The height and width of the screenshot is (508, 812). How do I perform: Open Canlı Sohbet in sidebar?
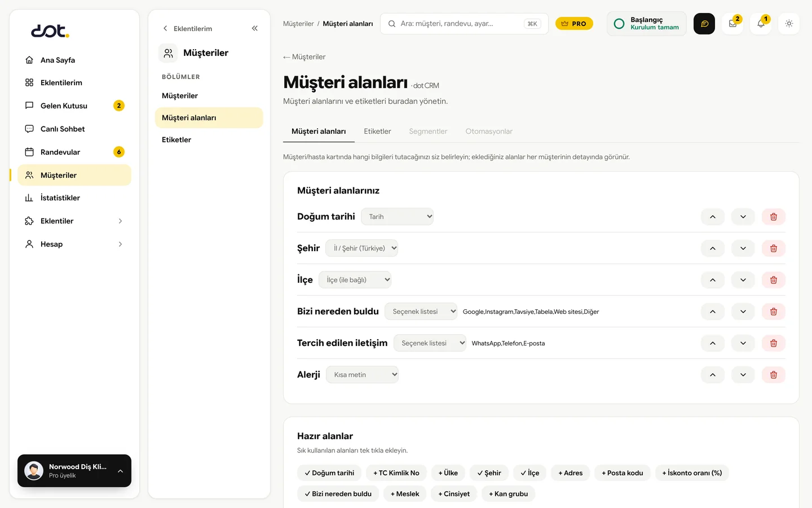(x=74, y=129)
